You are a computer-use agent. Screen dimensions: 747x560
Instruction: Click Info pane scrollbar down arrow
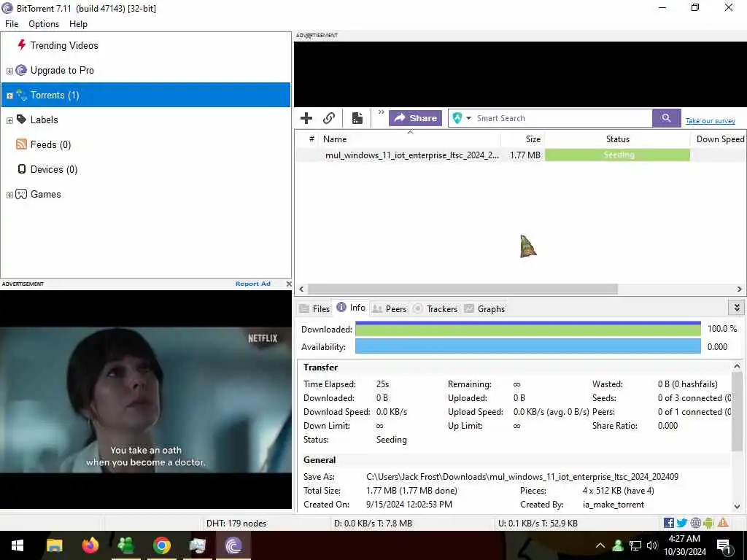click(737, 507)
